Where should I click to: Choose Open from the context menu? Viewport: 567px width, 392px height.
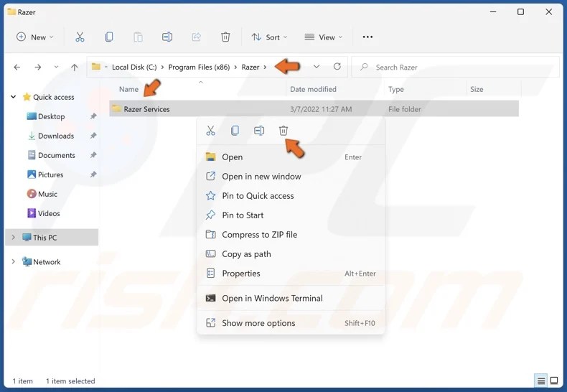pos(291,157)
